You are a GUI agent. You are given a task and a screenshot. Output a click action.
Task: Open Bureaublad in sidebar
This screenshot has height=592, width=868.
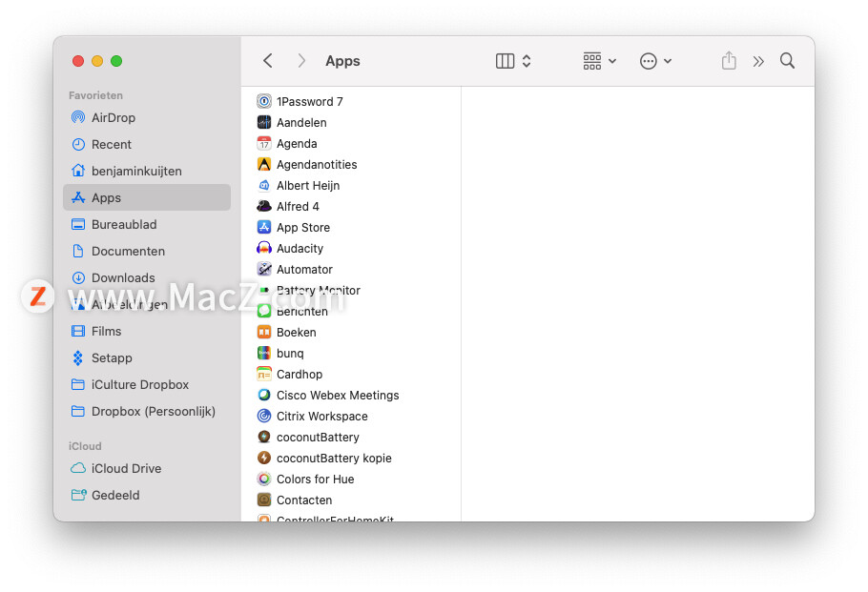pos(147,224)
